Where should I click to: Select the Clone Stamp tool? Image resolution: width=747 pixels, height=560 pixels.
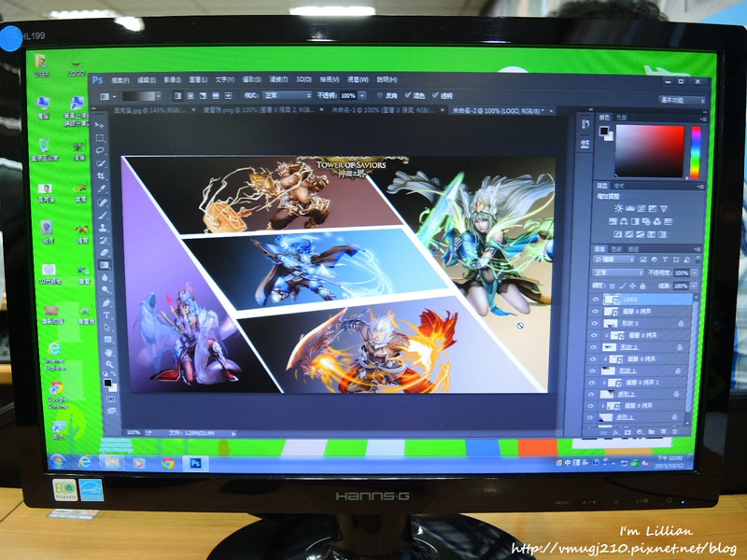point(104,228)
